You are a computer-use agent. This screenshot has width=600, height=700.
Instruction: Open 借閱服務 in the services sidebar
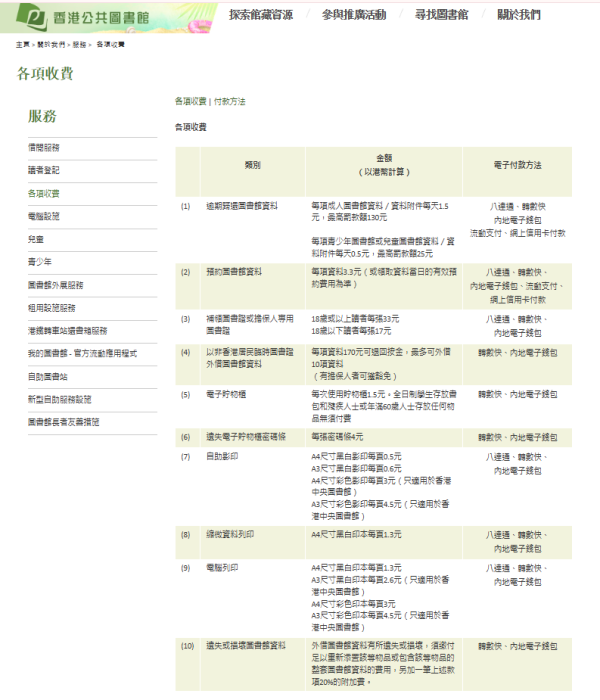click(44, 148)
